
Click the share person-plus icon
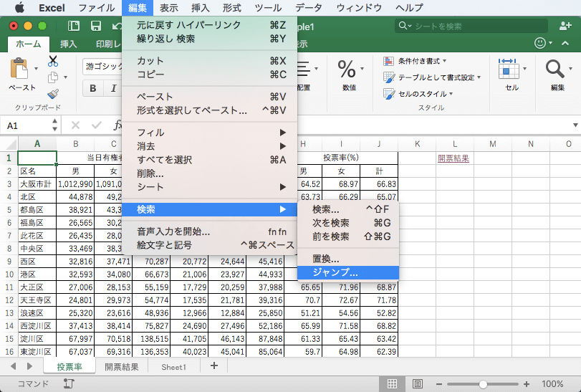(565, 26)
